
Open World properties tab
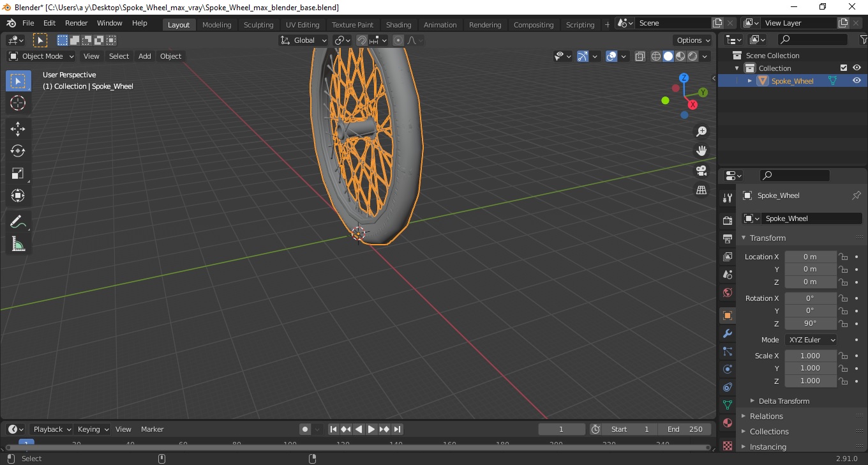coord(727,293)
